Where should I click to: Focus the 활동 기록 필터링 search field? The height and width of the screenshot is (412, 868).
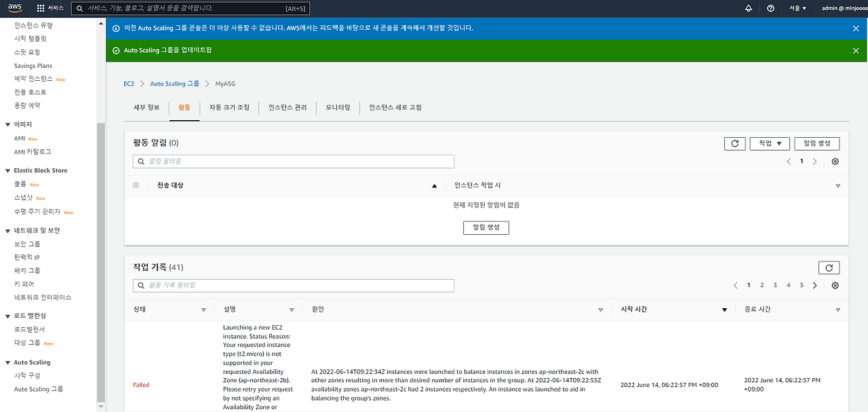click(294, 286)
